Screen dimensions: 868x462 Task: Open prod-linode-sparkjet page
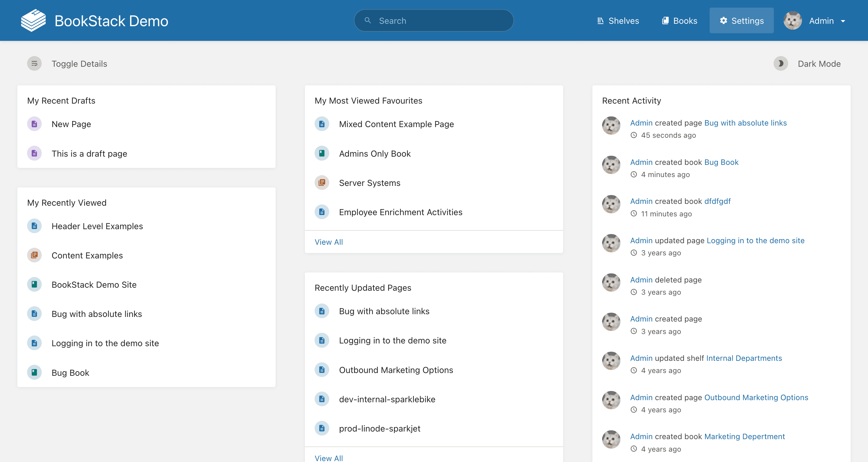click(380, 428)
